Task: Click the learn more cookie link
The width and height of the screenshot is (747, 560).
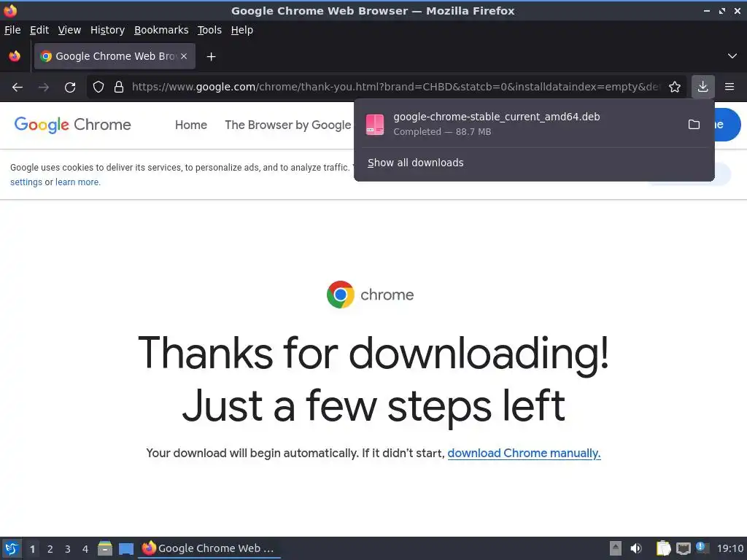Action: (x=77, y=182)
